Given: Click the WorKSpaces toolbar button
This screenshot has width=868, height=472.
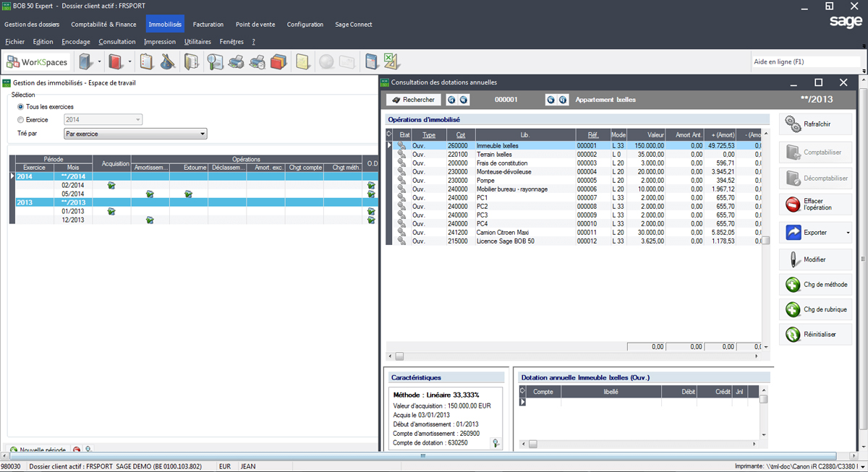Looking at the screenshot, I should 37,62.
